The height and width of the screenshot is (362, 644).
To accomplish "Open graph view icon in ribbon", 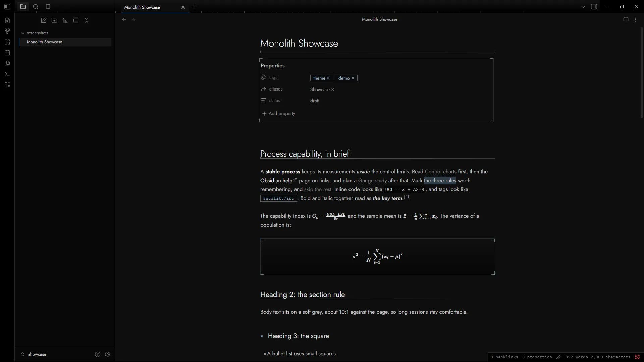I will point(7,31).
